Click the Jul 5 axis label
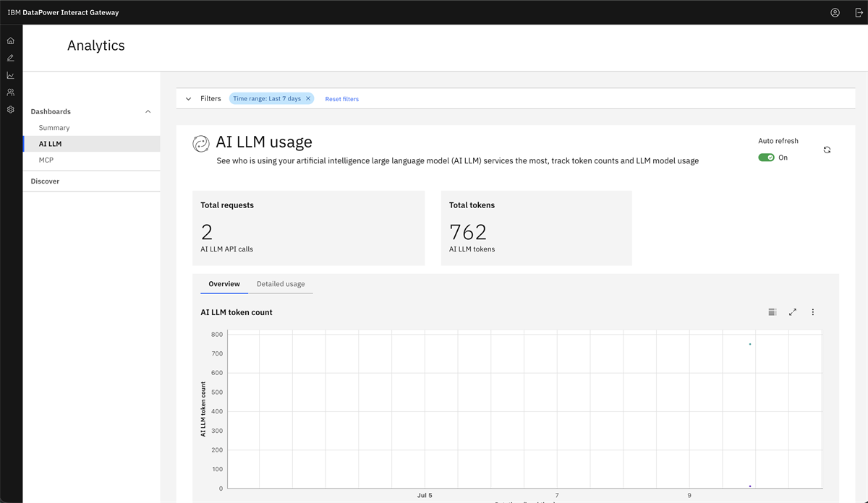Image resolution: width=868 pixels, height=503 pixels. point(425,496)
